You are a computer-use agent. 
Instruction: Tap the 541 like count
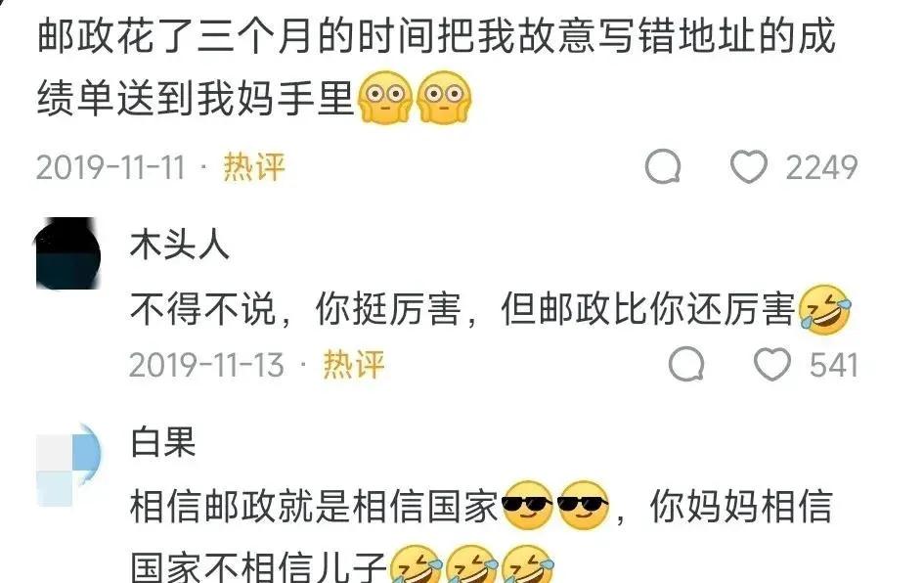833,365
